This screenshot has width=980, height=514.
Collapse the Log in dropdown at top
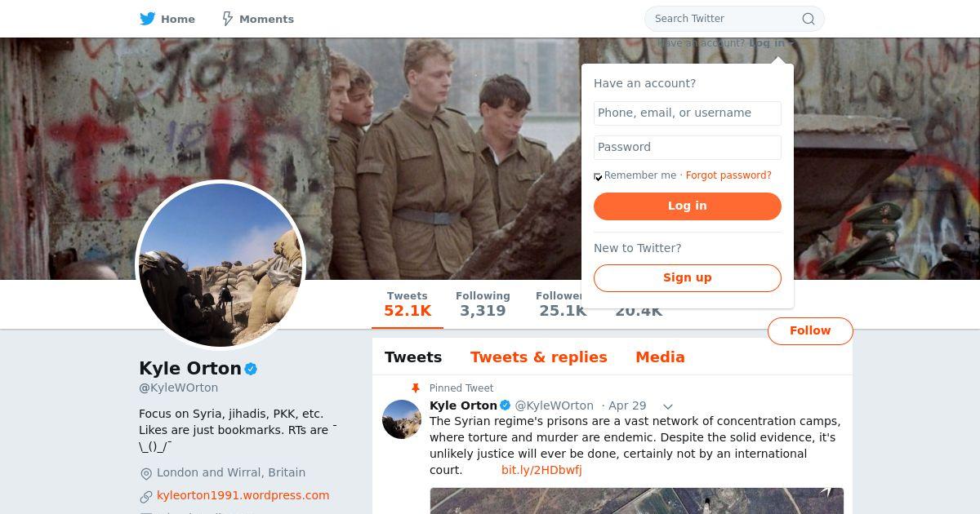click(768, 43)
